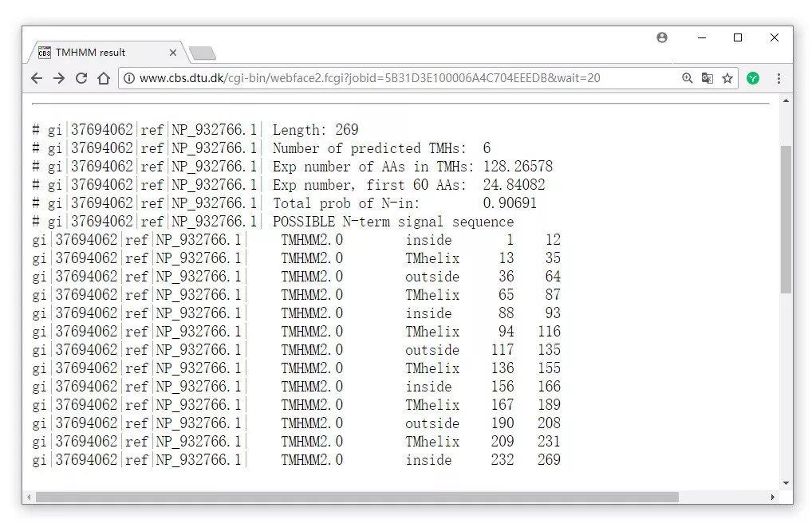This screenshot has width=812, height=531.
Task: Click the scroll left arrow
Action: coord(29,498)
